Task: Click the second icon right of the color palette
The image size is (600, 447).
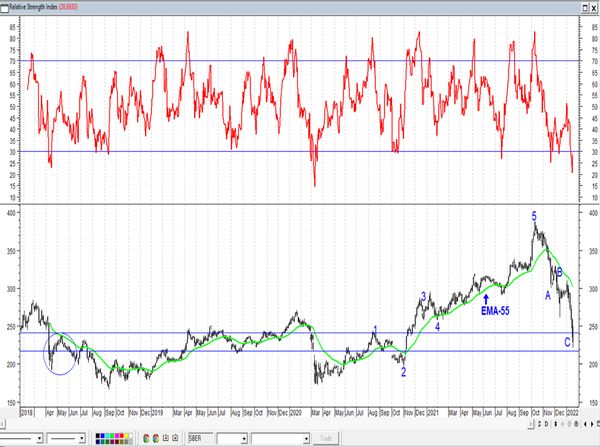Action: [157, 438]
